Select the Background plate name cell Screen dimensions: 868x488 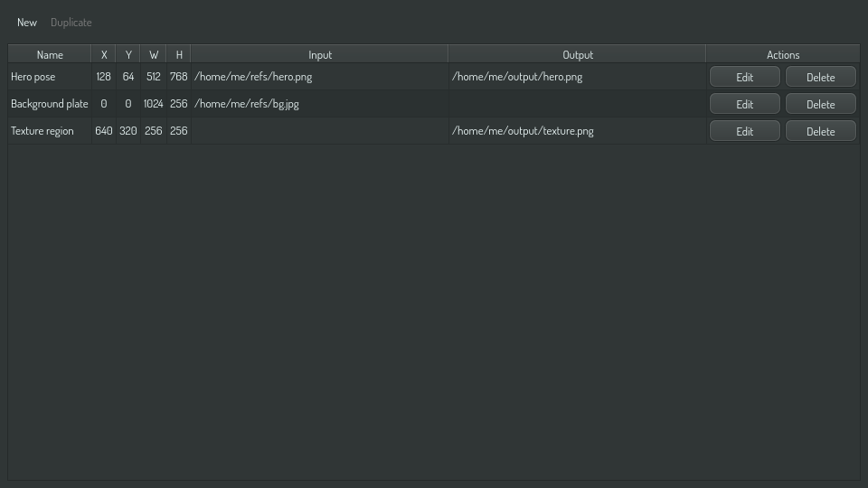tap(50, 104)
